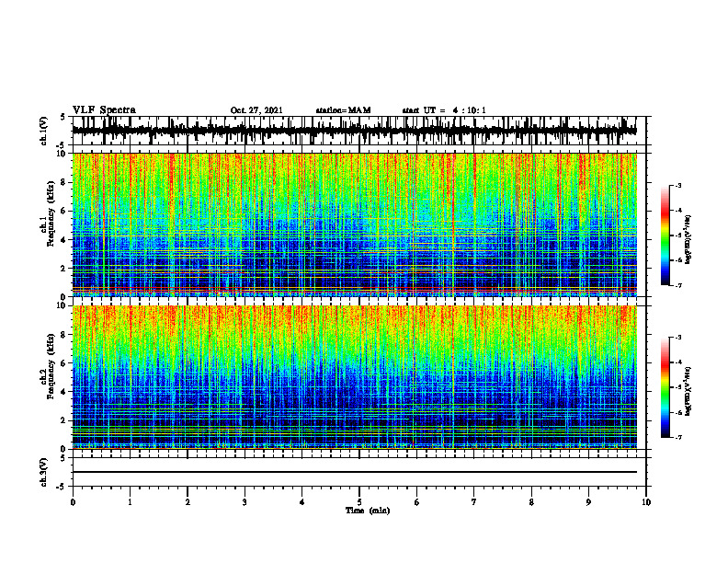Click tick label '9' on Time axis
The width and height of the screenshot is (728, 563).
coord(588,502)
